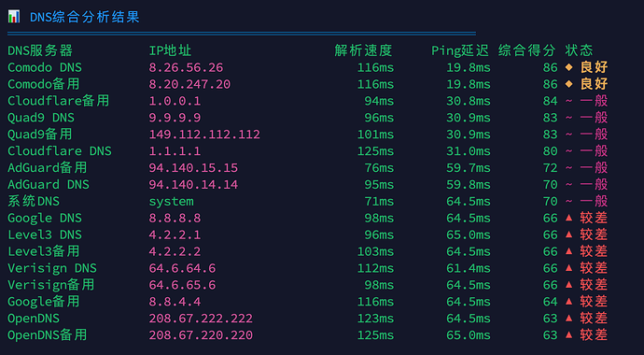Click the DNS服务器 column header
Screen dimensions: 644x355
click(x=40, y=50)
